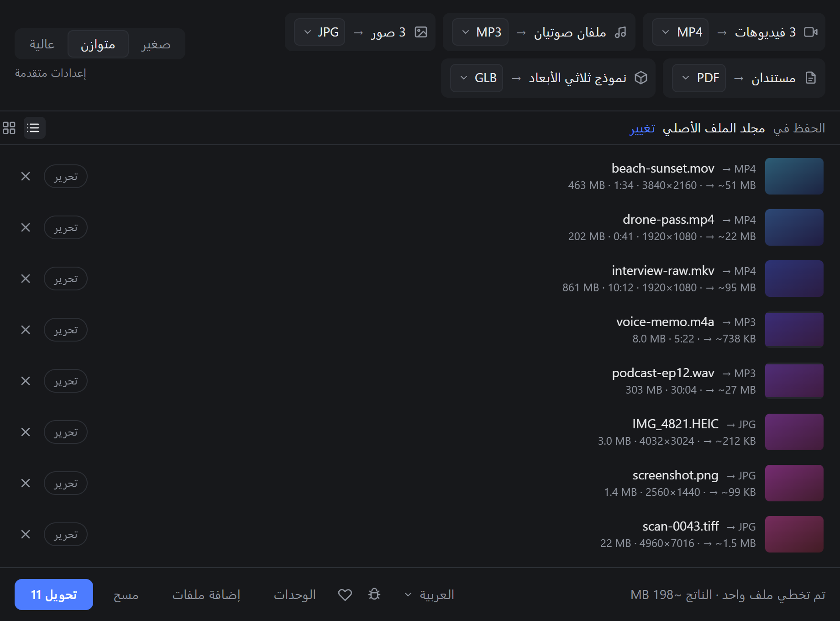Select file name IMG_4821.HEIC
This screenshot has width=840, height=621.
point(675,424)
